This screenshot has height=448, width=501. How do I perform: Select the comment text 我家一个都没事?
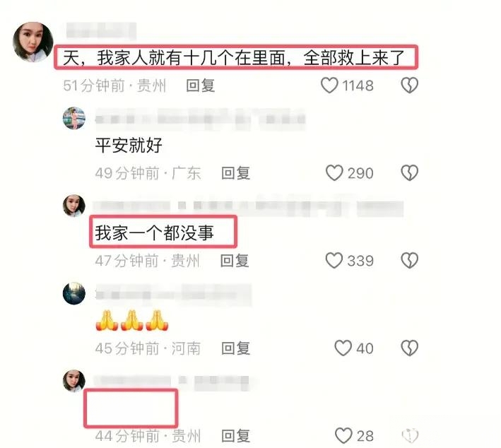click(155, 232)
